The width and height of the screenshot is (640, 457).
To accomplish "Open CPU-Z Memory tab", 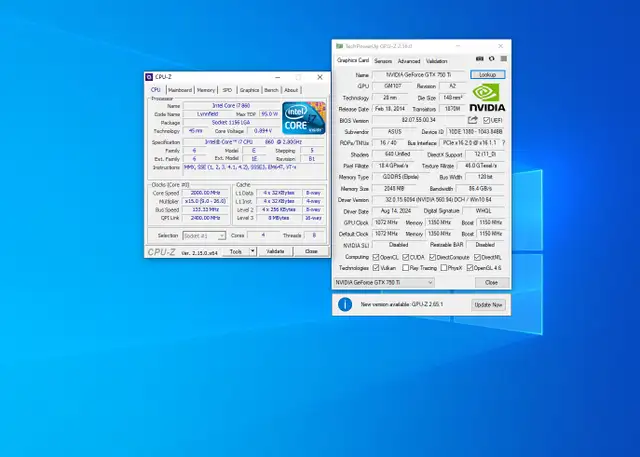I will point(206,90).
